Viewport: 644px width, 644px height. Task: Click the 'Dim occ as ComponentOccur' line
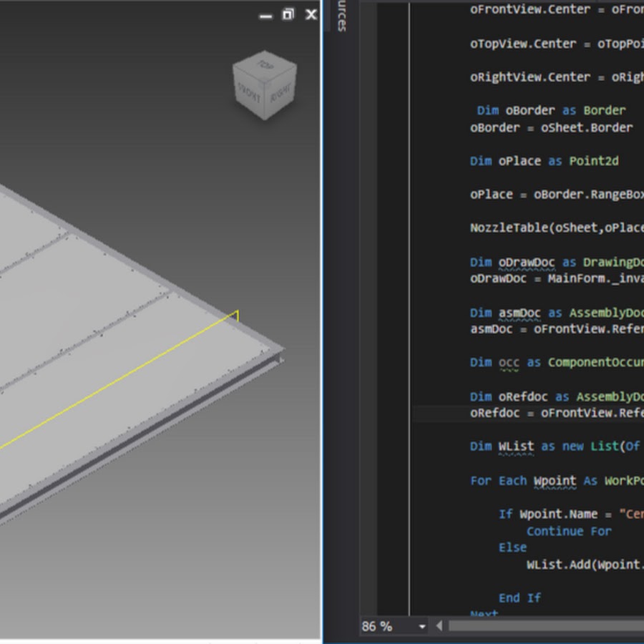(557, 363)
